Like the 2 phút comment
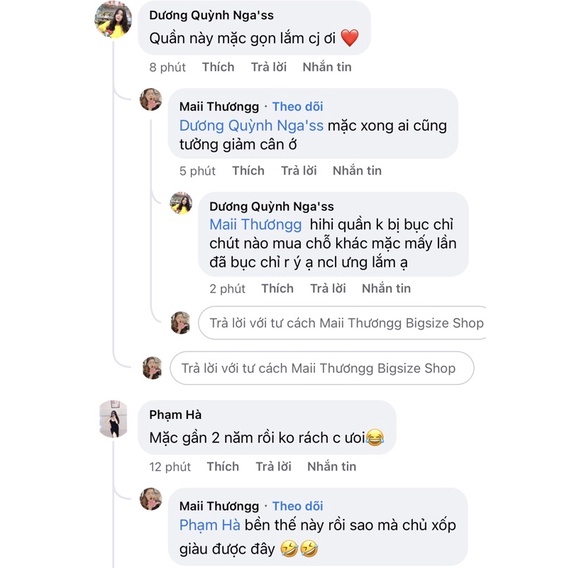Viewport: 568px width, 568px height. point(277,288)
